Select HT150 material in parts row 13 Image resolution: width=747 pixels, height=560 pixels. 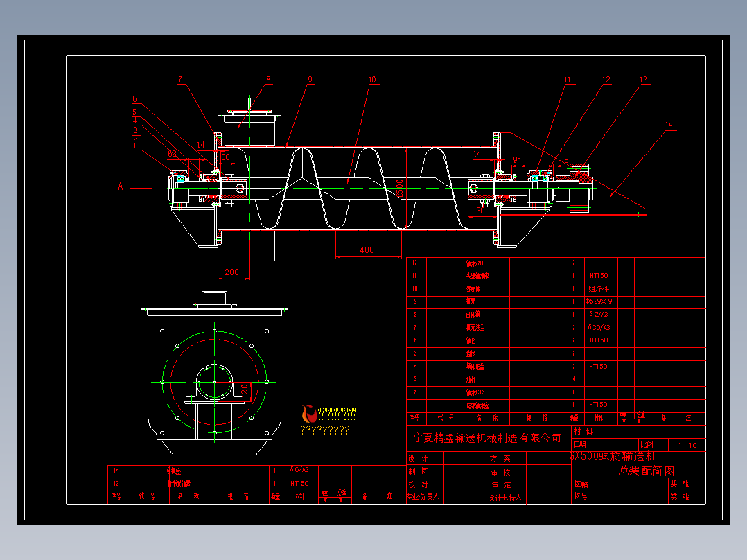(x=299, y=483)
